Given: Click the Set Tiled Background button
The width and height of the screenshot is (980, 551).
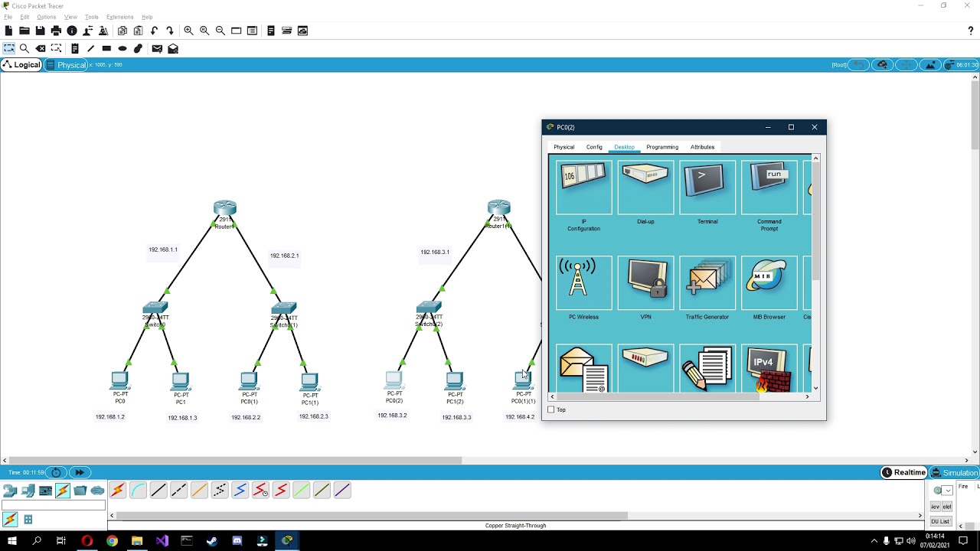Looking at the screenshot, I should [x=930, y=65].
